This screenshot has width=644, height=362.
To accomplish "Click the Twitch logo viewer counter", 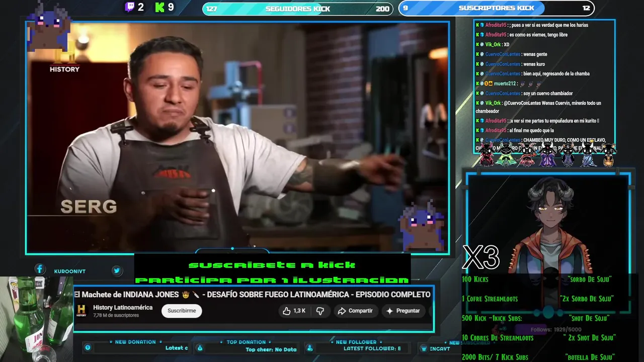I will 134,7.
